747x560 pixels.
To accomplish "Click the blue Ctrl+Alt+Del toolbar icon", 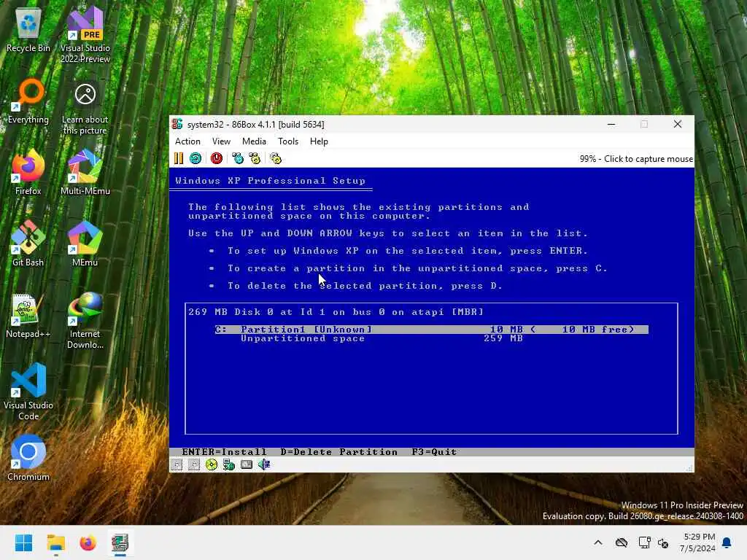I will pyautogui.click(x=237, y=158).
